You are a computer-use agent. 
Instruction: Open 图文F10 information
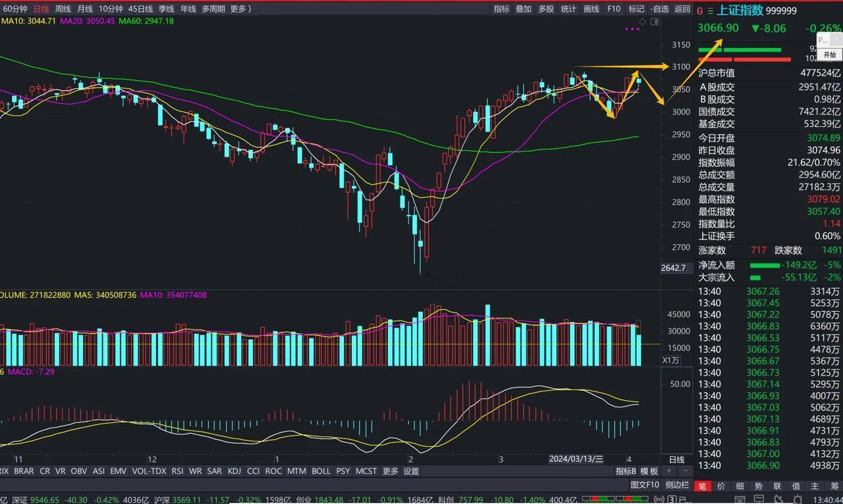click(x=644, y=485)
